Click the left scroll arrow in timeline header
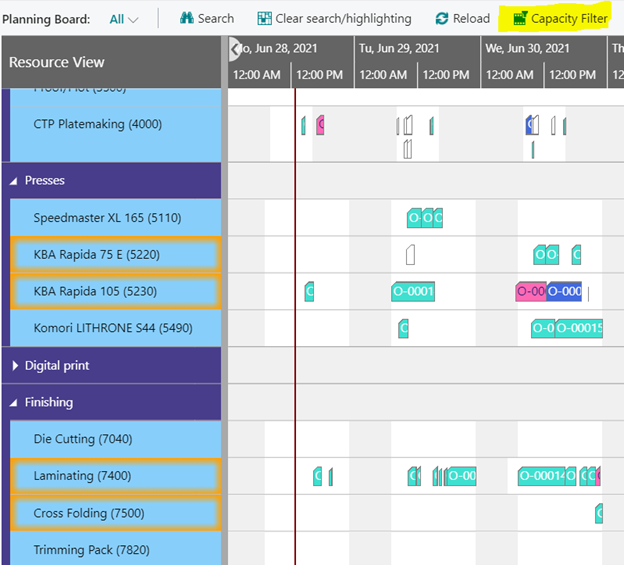 coord(235,48)
